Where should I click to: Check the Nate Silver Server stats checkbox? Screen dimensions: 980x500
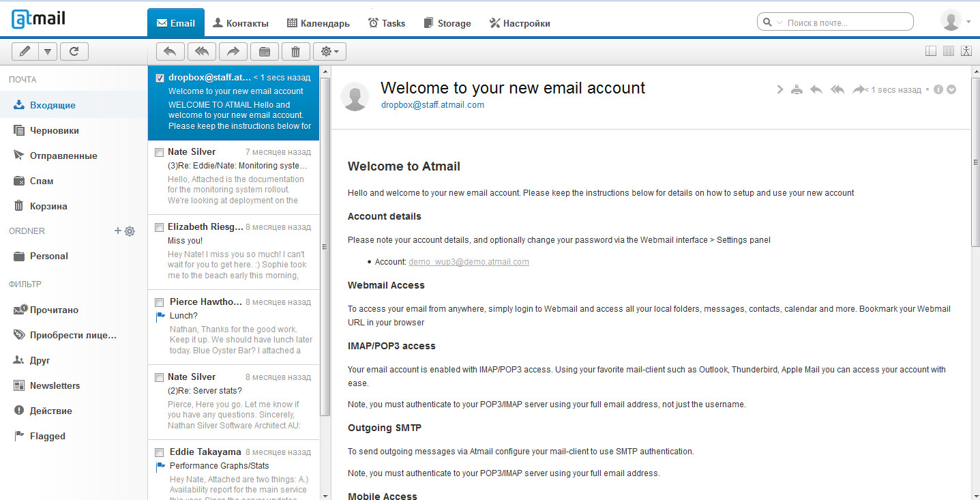(x=159, y=377)
